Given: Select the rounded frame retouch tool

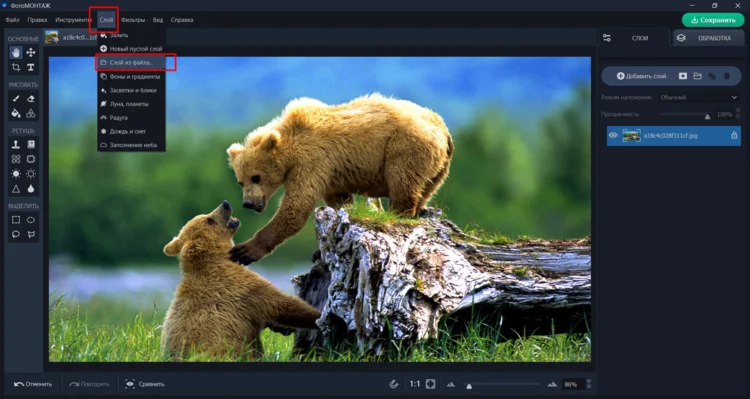Looking at the screenshot, I should tap(31, 159).
